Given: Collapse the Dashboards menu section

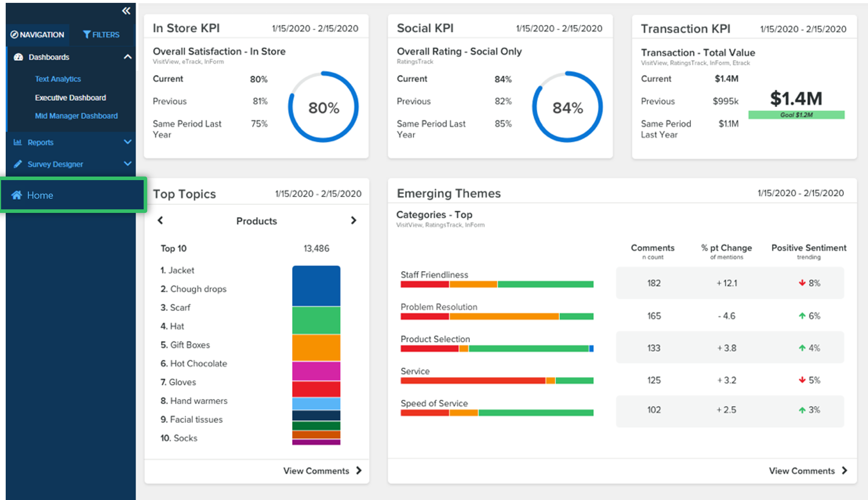Looking at the screenshot, I should coord(127,57).
